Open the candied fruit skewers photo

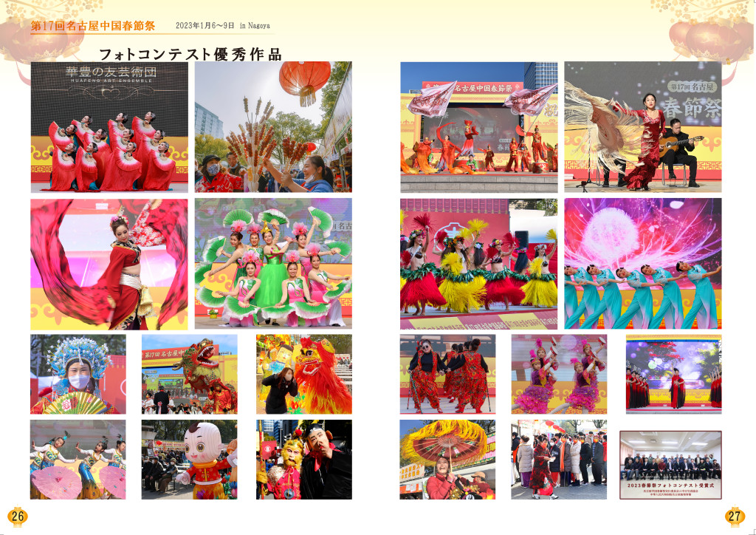click(x=273, y=127)
